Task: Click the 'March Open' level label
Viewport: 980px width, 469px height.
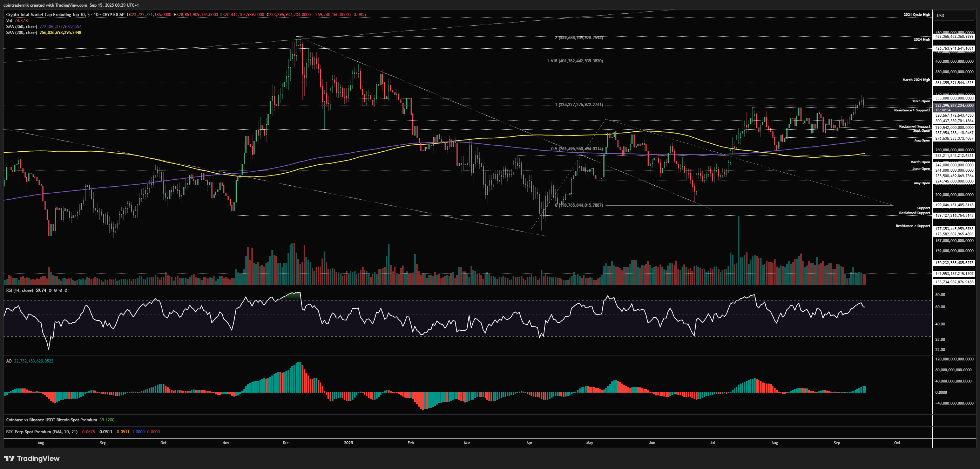Action: pyautogui.click(x=920, y=162)
